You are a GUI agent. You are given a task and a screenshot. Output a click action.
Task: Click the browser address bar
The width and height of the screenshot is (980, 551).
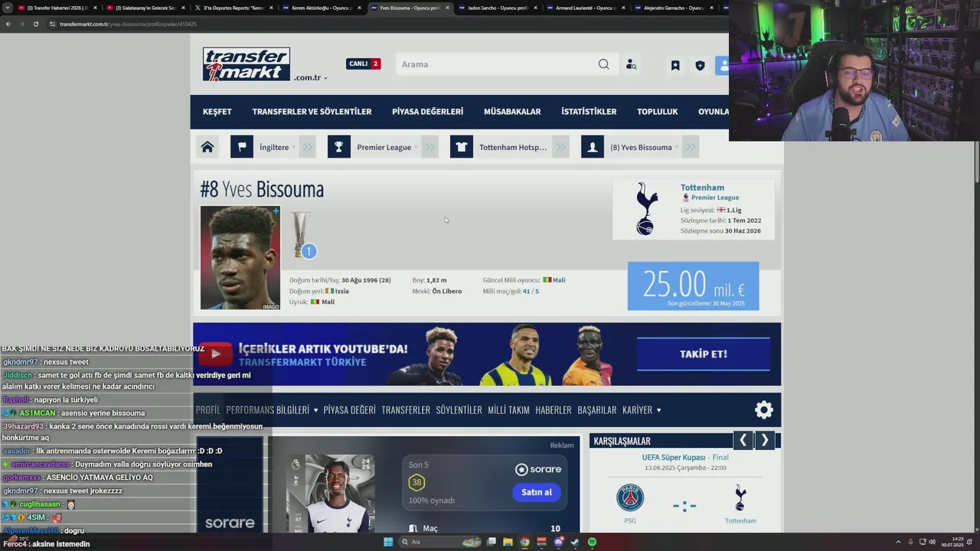coord(383,24)
